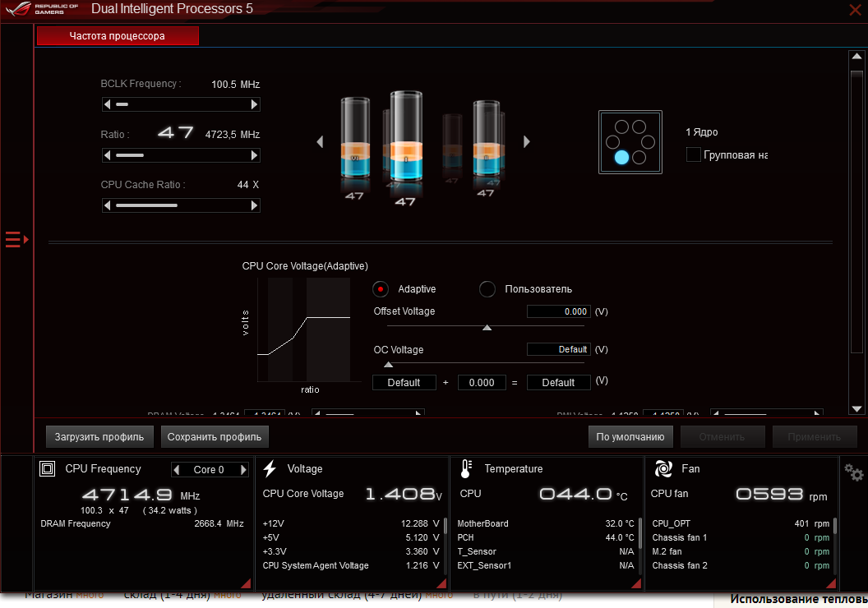Click the Offset Voltage slider handle
The image size is (868, 608).
coord(487,328)
